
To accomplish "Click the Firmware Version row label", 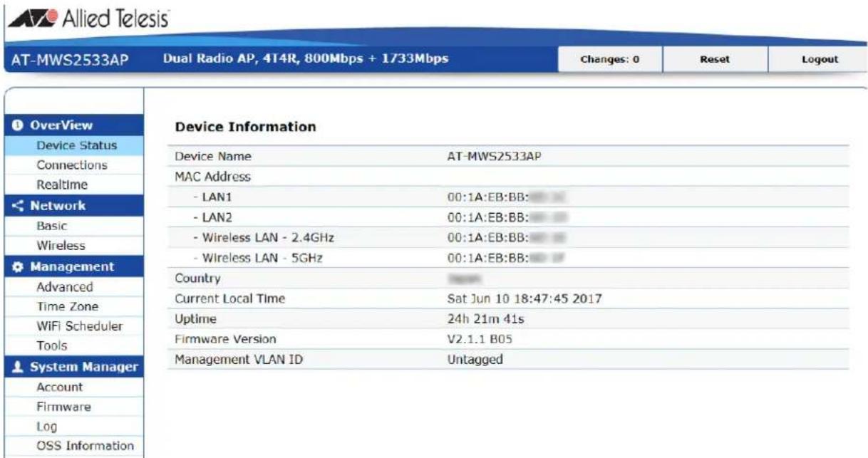I will (x=225, y=340).
